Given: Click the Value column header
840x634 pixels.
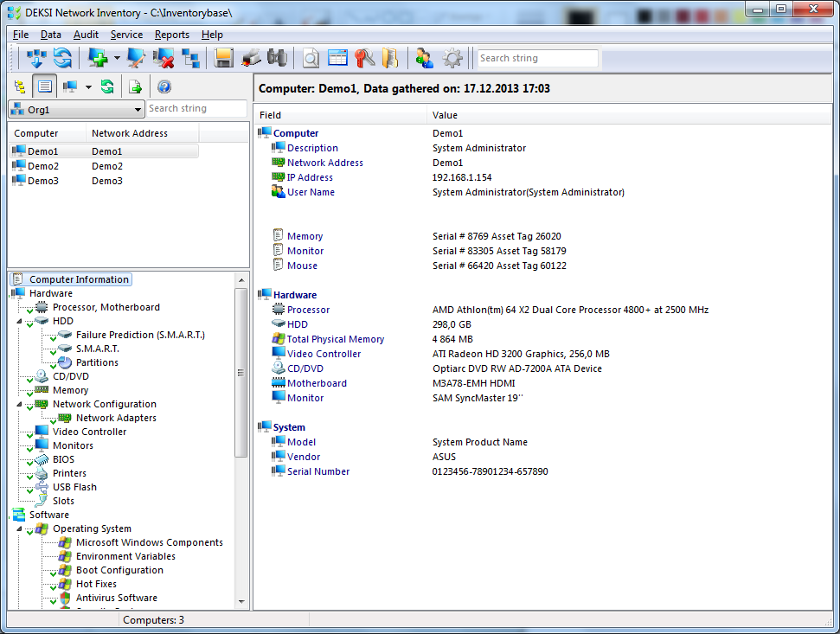Looking at the screenshot, I should (629, 115).
